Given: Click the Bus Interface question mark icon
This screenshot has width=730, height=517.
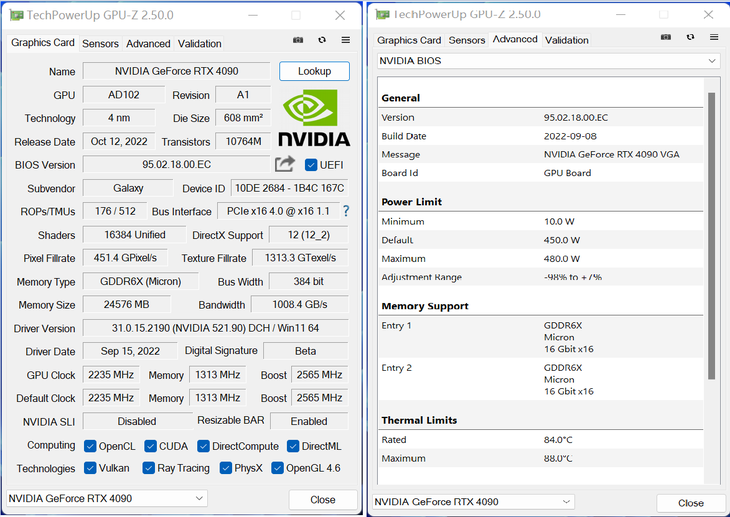Looking at the screenshot, I should pyautogui.click(x=346, y=211).
